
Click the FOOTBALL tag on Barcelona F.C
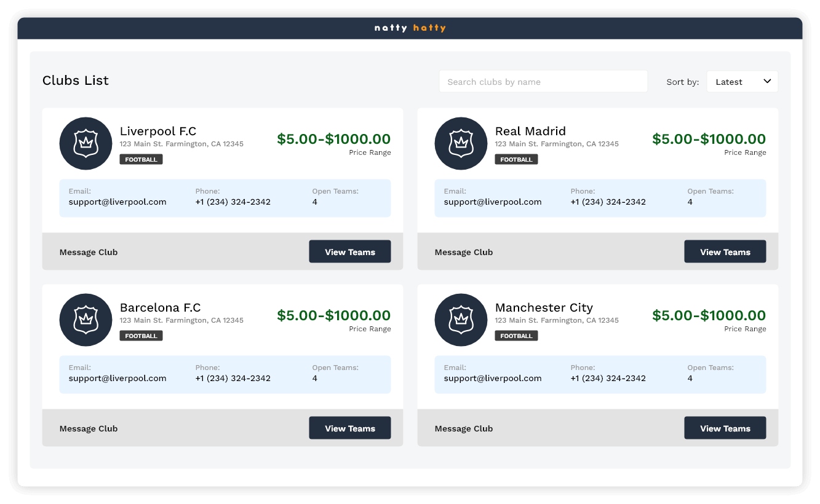coord(141,336)
